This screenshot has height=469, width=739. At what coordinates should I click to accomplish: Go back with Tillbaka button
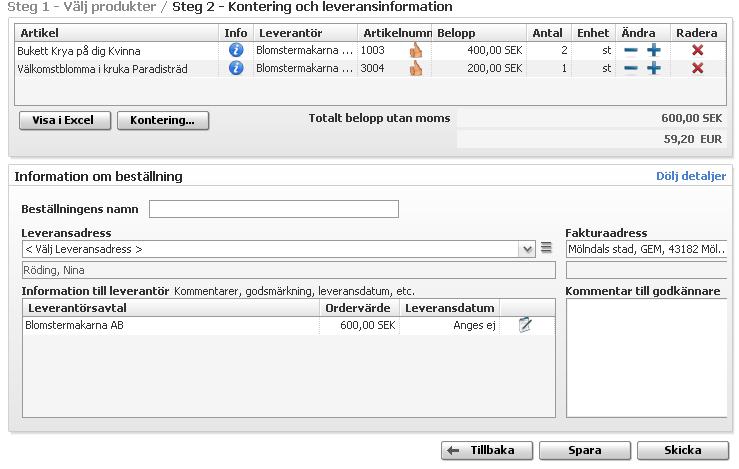pos(487,450)
